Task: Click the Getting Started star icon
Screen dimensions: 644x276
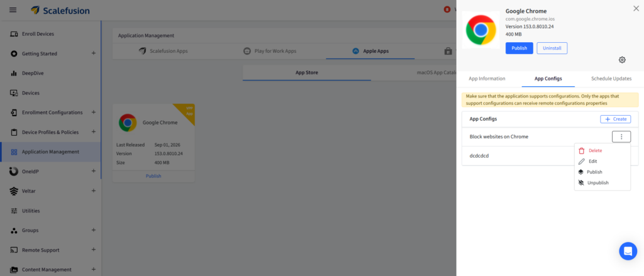Action: tap(14, 53)
